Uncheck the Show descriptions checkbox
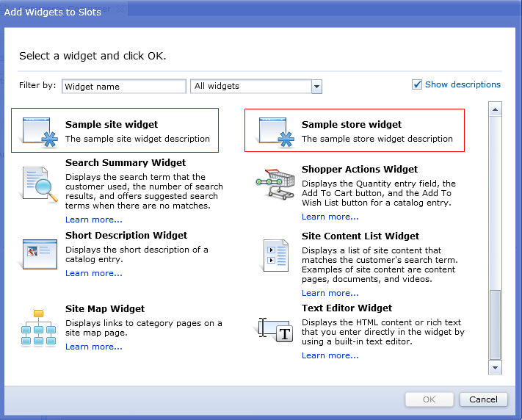This screenshot has height=420, width=522. tap(417, 84)
